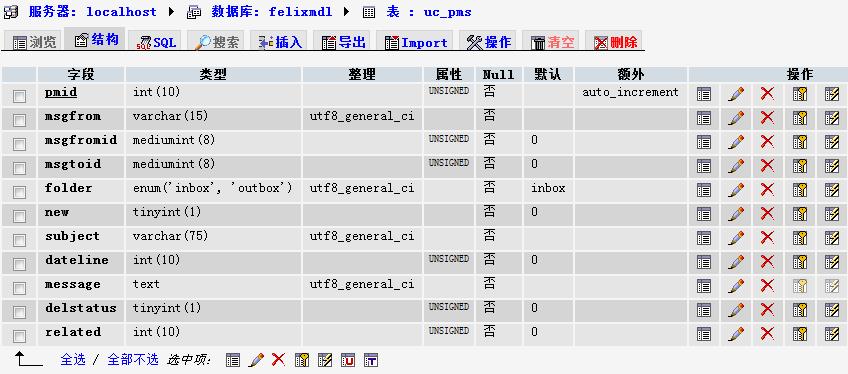Open the Import tab

(416, 41)
